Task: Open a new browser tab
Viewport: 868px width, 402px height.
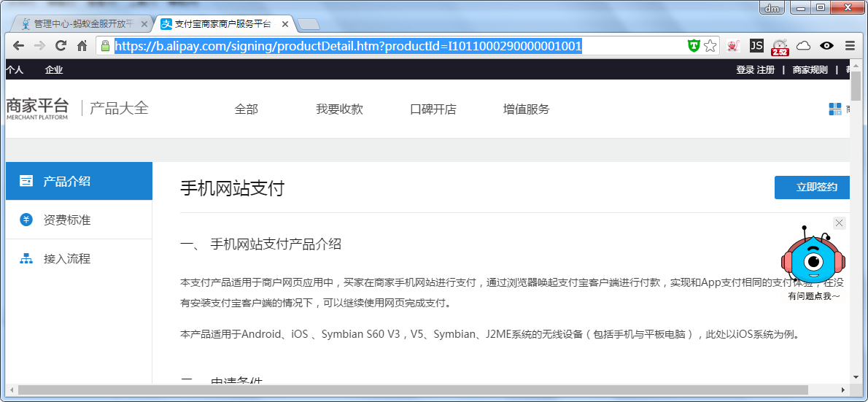Action: tap(308, 24)
